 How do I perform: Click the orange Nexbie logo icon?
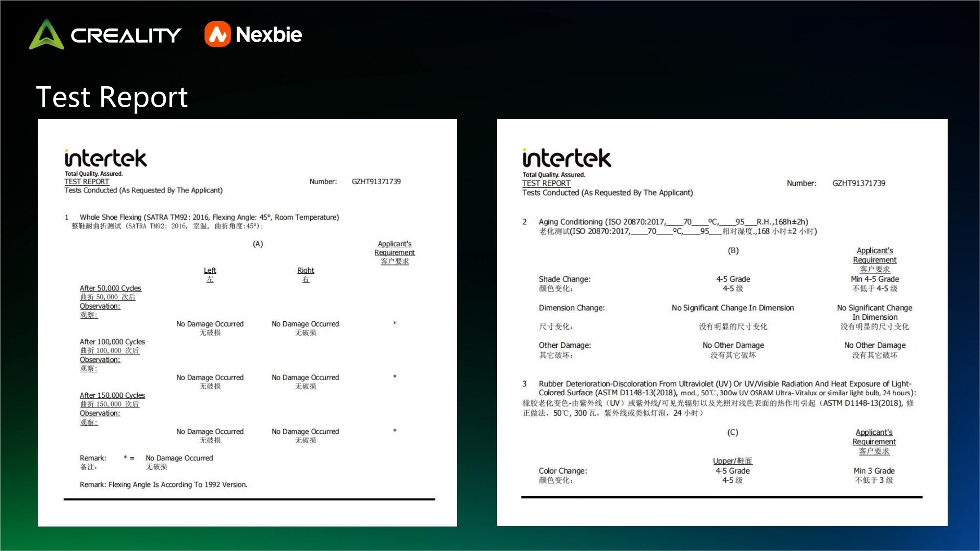point(217,34)
